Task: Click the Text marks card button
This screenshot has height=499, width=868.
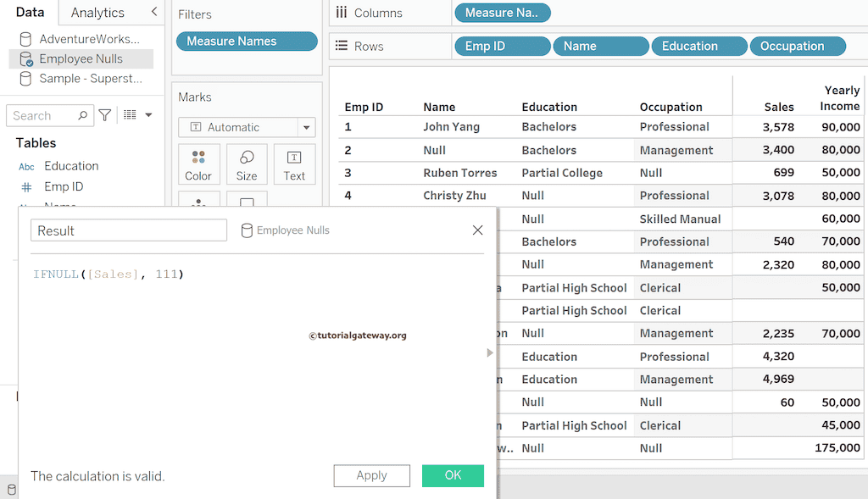Action: (294, 164)
